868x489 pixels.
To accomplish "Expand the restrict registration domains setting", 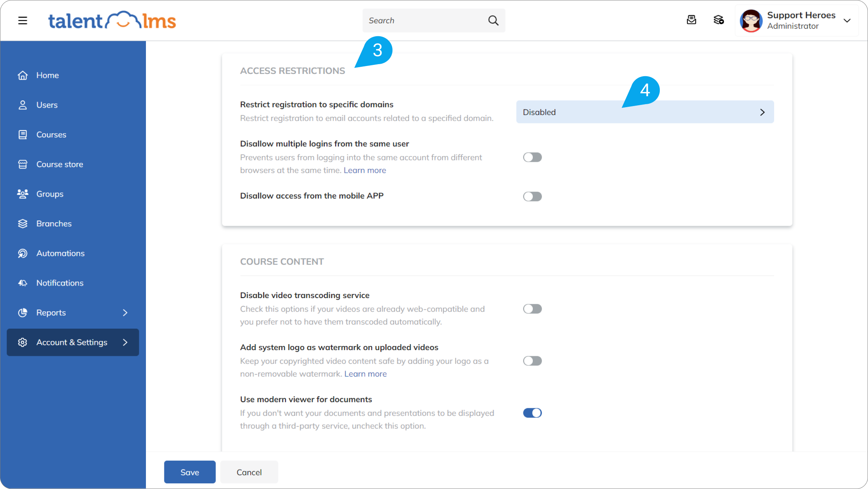I will 645,112.
